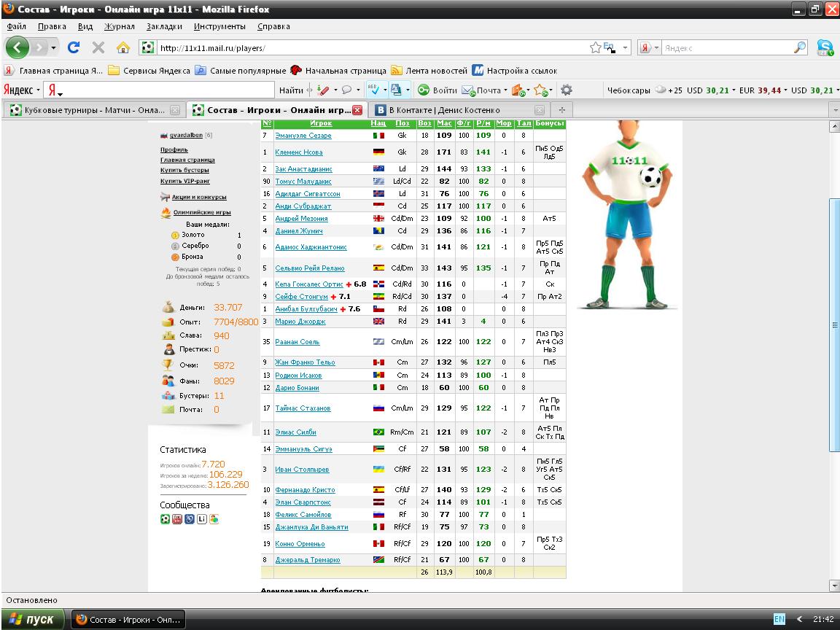Open Yandex toolbar settings gear
840x630 pixels.
coord(566,90)
